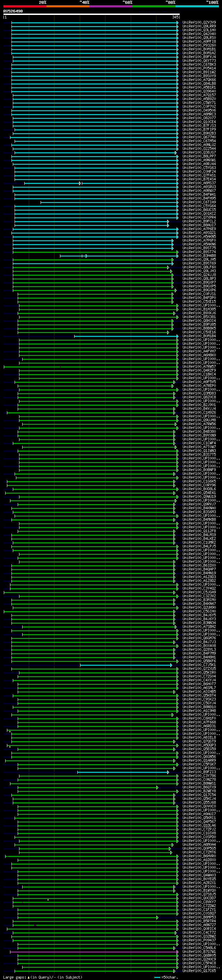Select the hit label UniRef100_Q2V3V9

coord(199,23)
